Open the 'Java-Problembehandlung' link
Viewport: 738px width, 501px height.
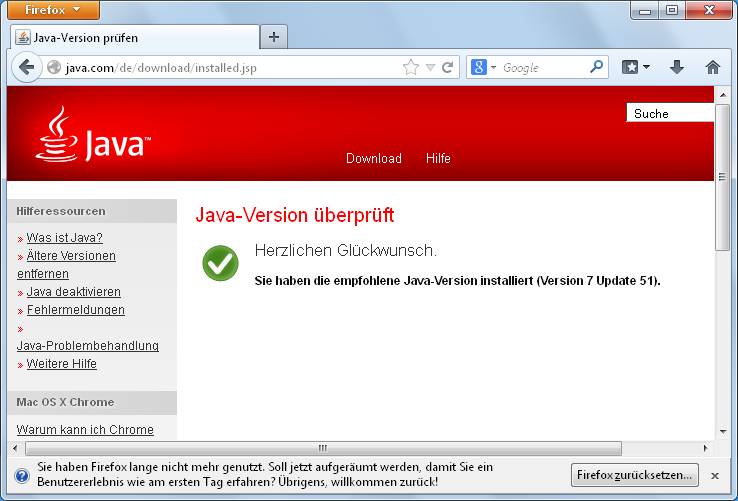click(x=88, y=346)
